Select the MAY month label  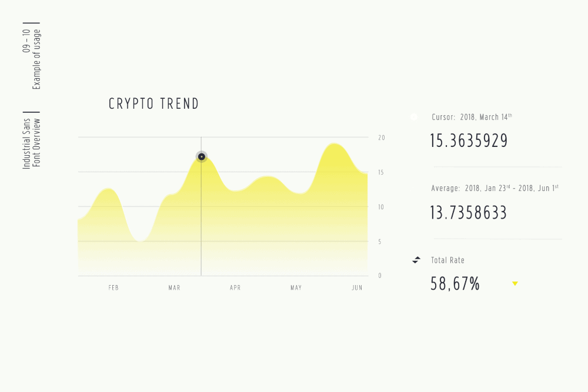296,288
